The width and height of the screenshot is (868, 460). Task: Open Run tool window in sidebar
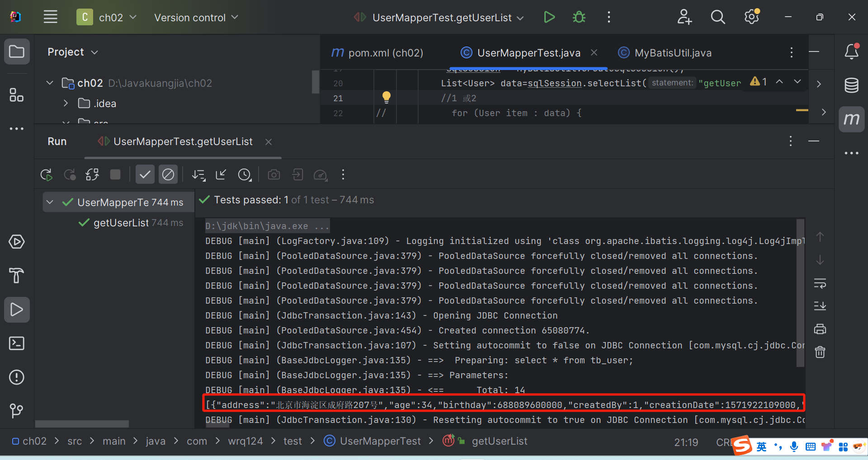point(17,310)
